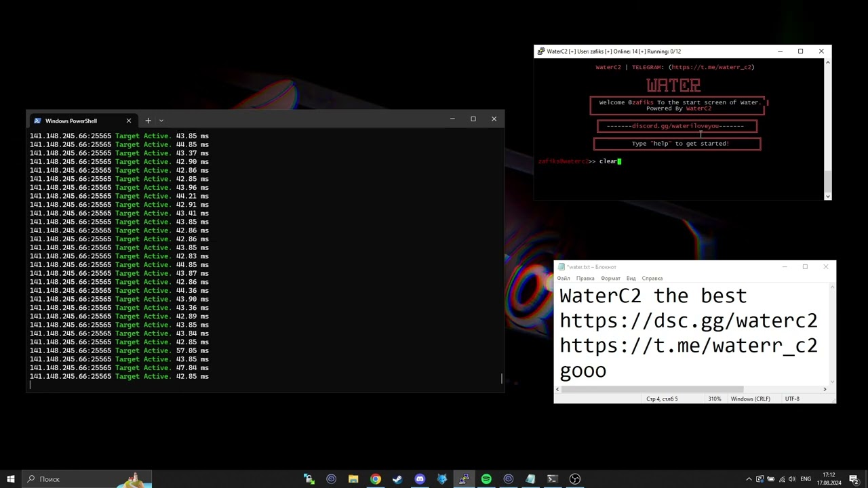Click the WaterC2 terminal scroll down arrow
This screenshot has width=868, height=488.
coord(827,197)
